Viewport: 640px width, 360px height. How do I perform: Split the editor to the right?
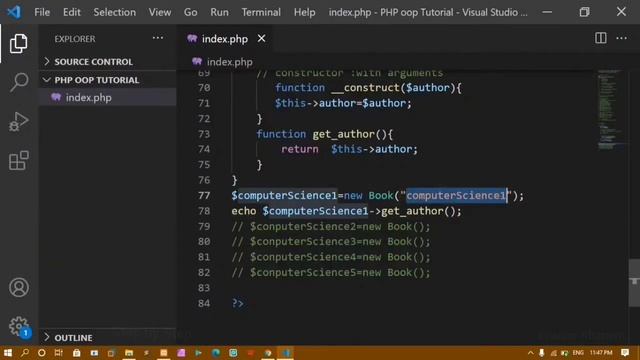(x=600, y=38)
